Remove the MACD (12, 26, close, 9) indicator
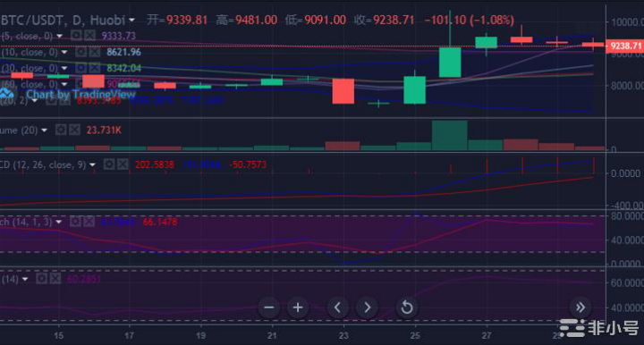Viewport: 644px width, 345px height. [x=123, y=164]
